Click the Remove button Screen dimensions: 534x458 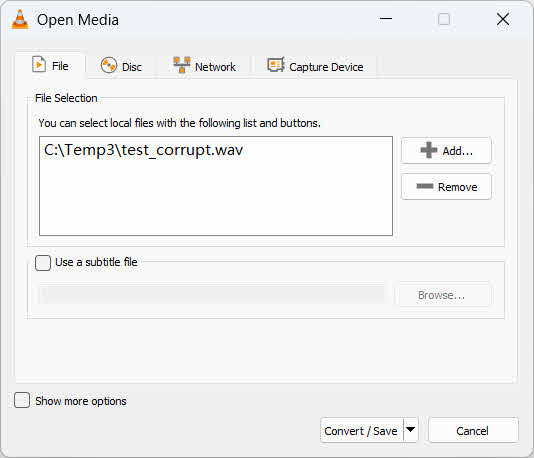click(446, 187)
